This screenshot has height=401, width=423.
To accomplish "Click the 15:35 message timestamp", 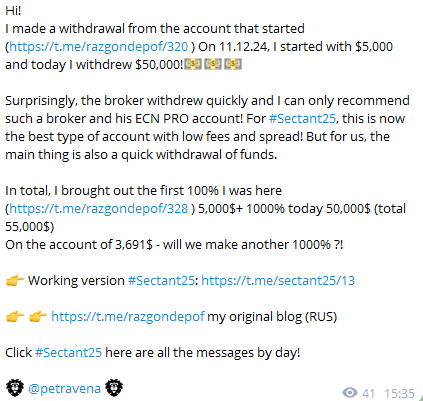I will [399, 393].
